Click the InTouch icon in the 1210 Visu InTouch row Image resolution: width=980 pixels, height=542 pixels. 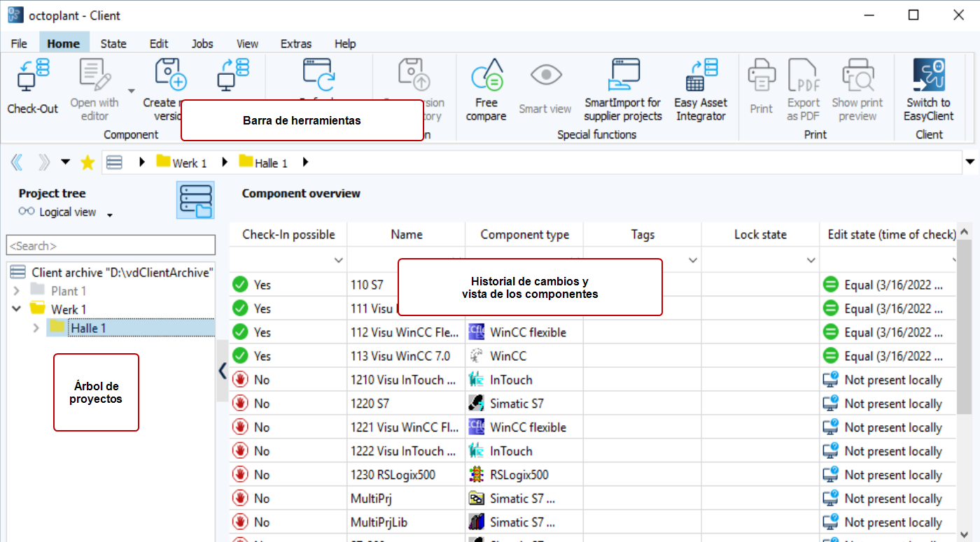tap(477, 380)
